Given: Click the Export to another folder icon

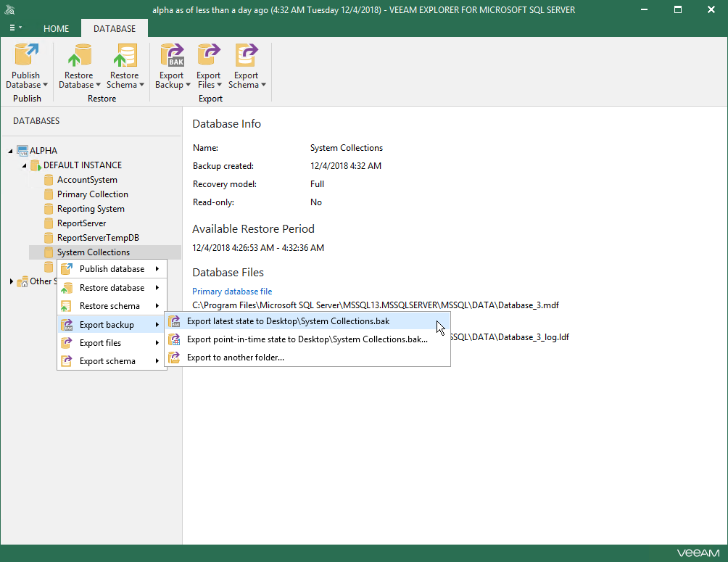Looking at the screenshot, I should click(x=174, y=358).
